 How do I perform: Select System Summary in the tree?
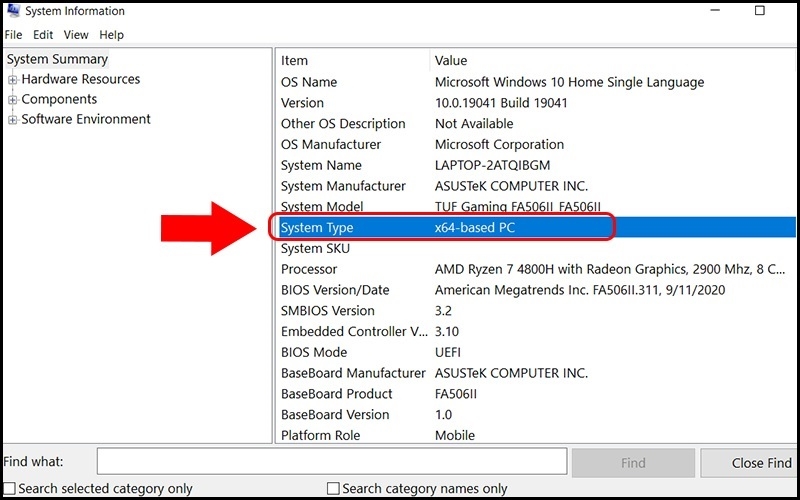coord(57,60)
